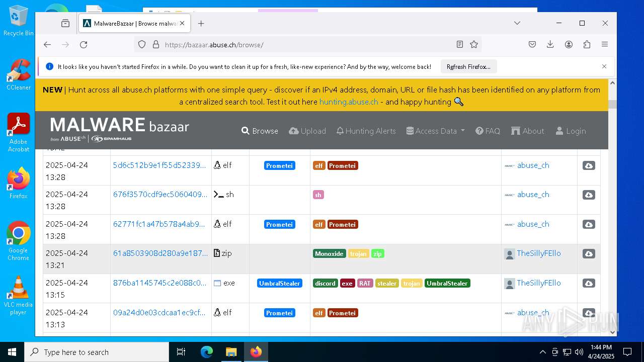644x362 pixels.
Task: Dismiss the Refresh Firefox notification bar
Action: (604, 66)
